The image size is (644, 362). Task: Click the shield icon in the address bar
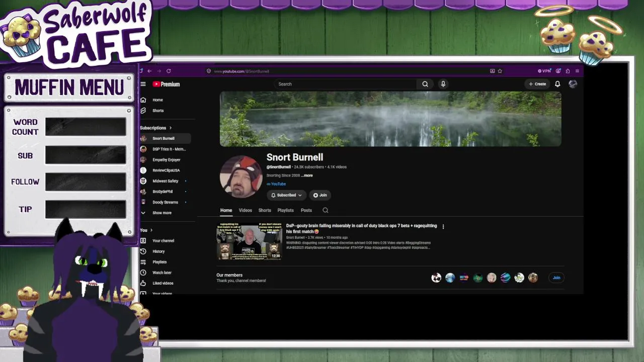click(x=209, y=71)
